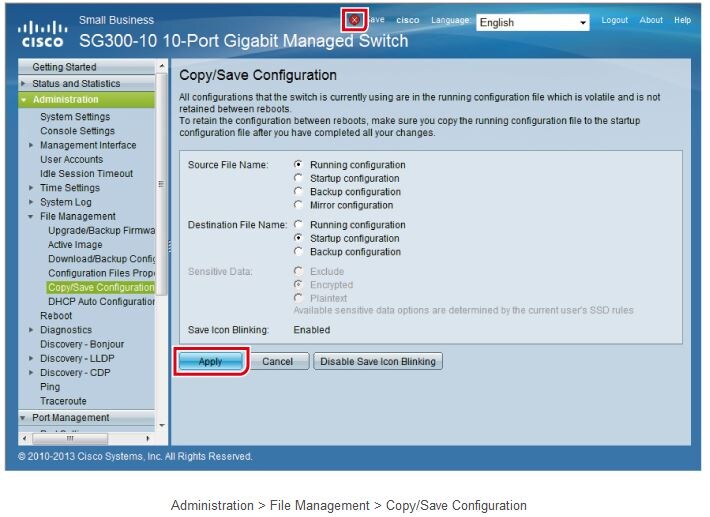Open the Help link
710x517 pixels.
[682, 20]
